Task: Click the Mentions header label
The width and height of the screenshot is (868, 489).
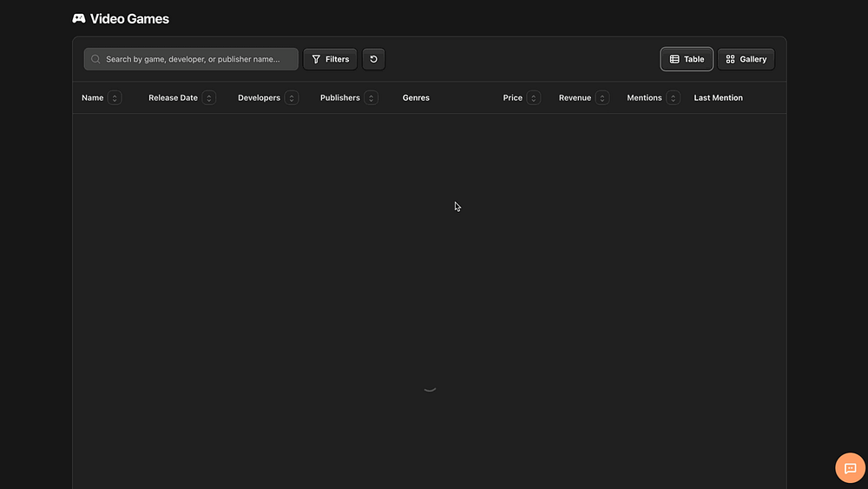Action: (x=644, y=98)
